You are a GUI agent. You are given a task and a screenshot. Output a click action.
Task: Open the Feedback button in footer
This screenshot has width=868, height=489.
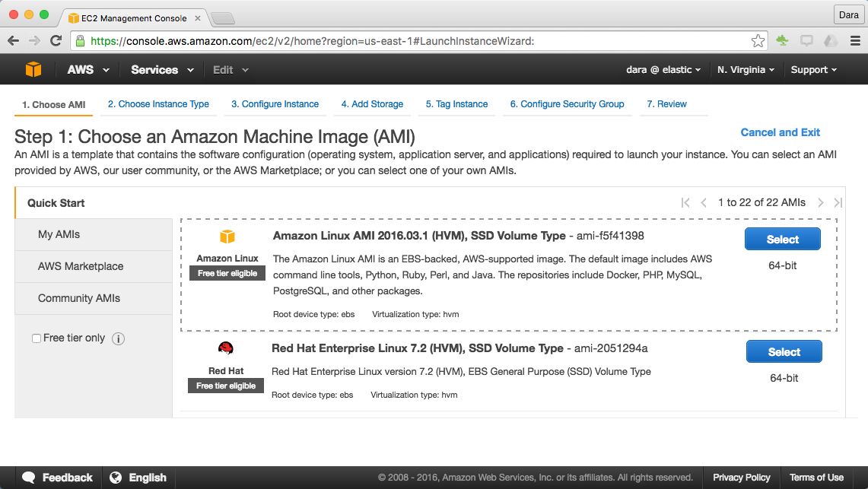(x=59, y=478)
